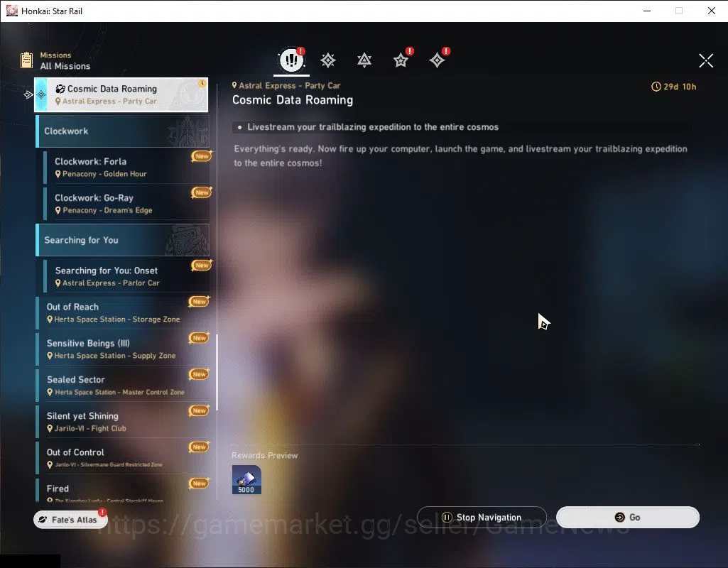This screenshot has width=728, height=568.
Task: Click the New badge on Sealed Sector
Action: pos(199,374)
